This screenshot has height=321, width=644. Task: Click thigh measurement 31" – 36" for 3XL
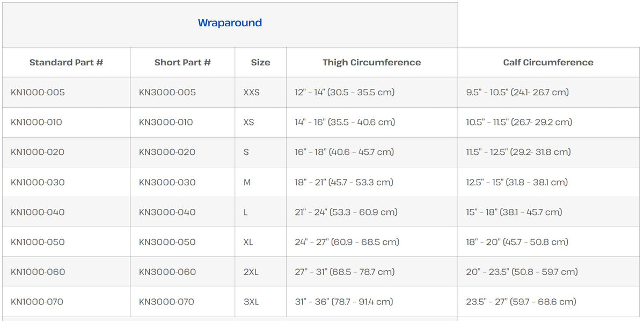pos(343,302)
